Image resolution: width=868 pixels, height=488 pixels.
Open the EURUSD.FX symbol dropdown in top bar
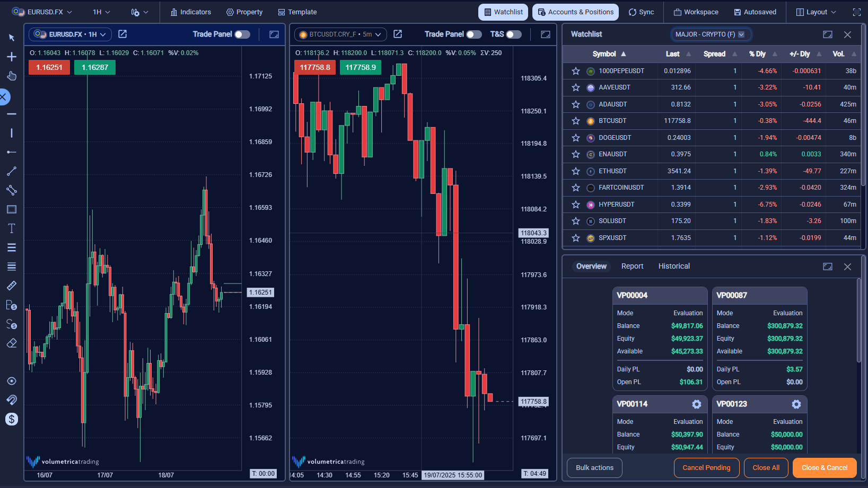[x=42, y=12]
